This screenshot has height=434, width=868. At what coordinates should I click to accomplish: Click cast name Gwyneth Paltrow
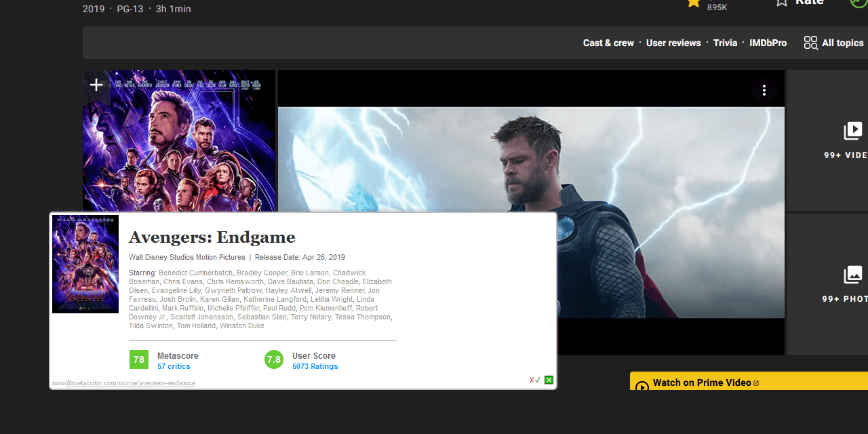pyautogui.click(x=233, y=290)
